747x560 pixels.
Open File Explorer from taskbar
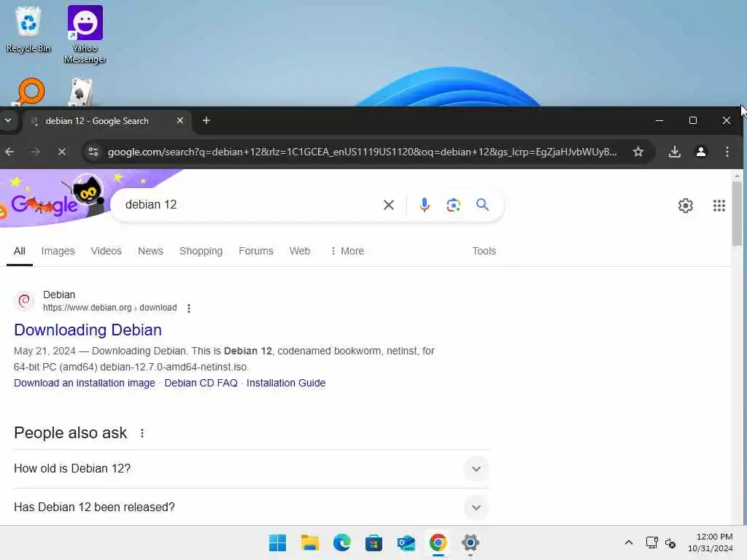coord(309,542)
